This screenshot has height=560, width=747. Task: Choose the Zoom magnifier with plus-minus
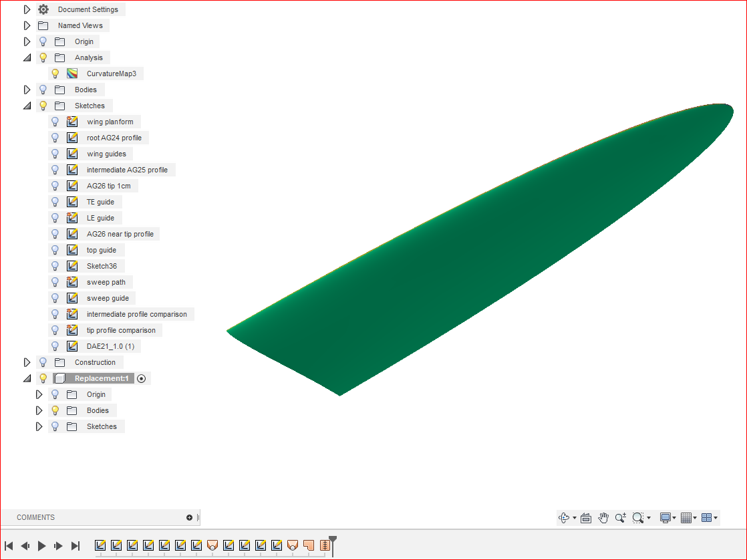pos(620,518)
